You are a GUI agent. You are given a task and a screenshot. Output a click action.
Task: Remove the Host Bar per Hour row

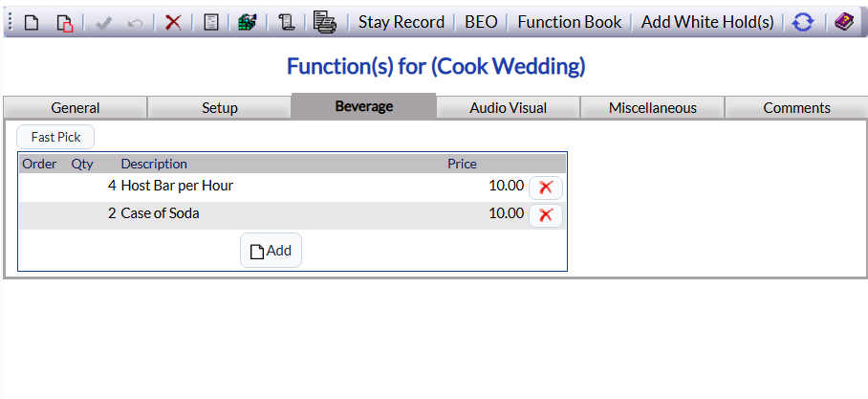tap(546, 188)
